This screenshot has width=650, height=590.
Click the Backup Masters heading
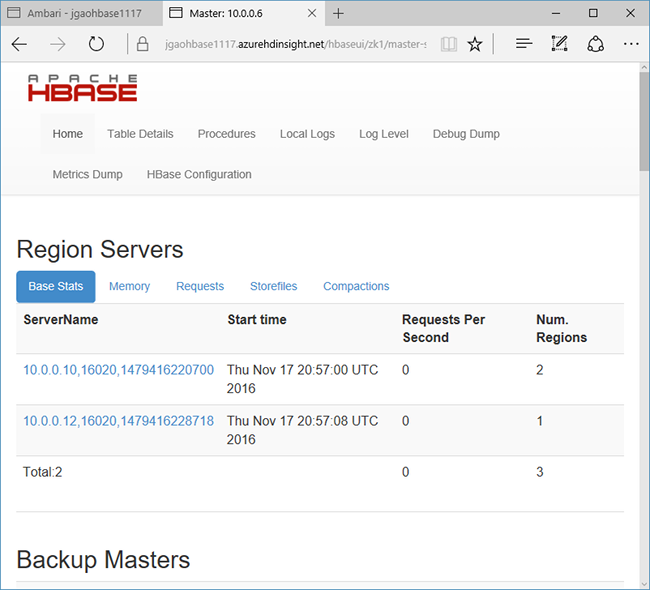(103, 559)
